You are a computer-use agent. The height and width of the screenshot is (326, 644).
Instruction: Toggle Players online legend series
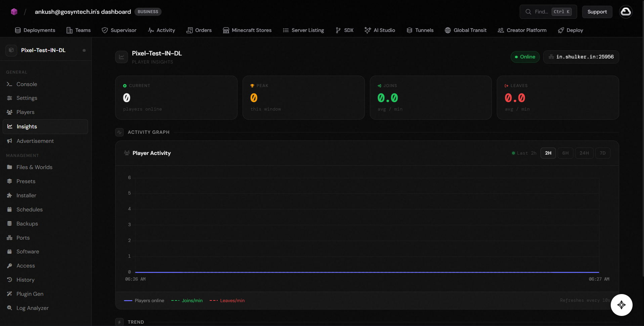coord(144,300)
